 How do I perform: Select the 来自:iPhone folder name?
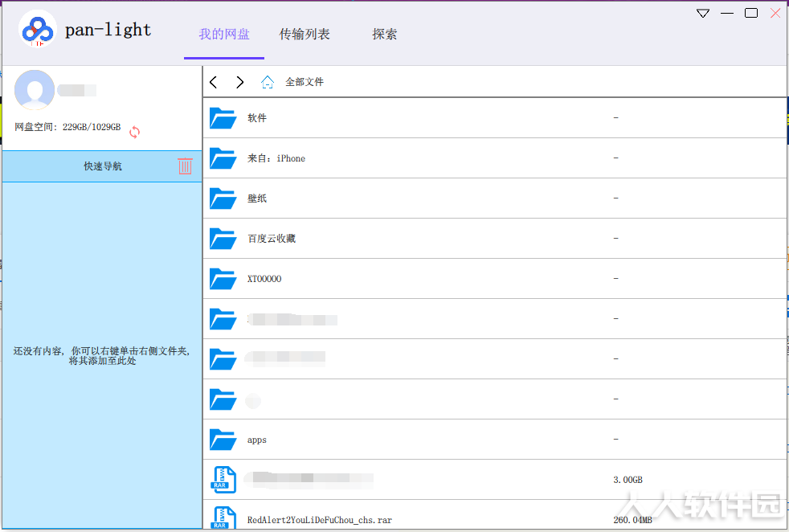(276, 158)
